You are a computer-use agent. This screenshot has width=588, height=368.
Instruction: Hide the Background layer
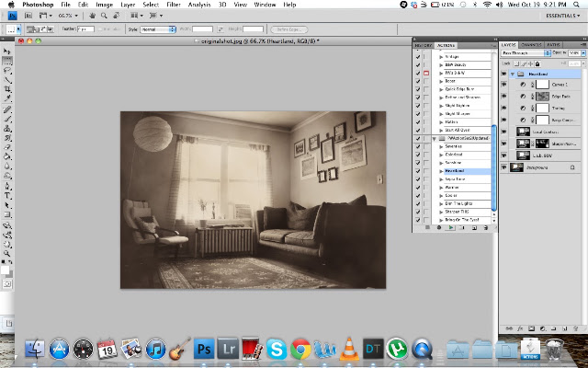pyautogui.click(x=504, y=167)
